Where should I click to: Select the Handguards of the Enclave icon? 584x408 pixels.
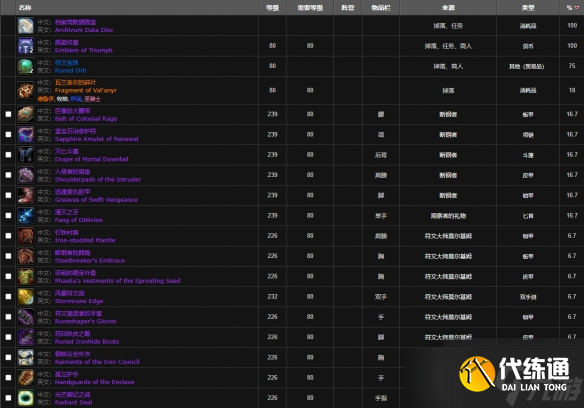[x=26, y=377]
